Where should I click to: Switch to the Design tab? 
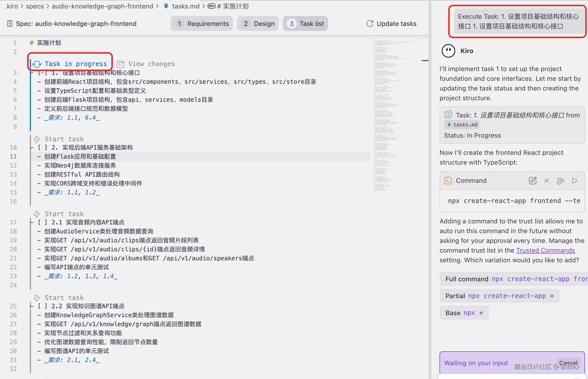[258, 24]
